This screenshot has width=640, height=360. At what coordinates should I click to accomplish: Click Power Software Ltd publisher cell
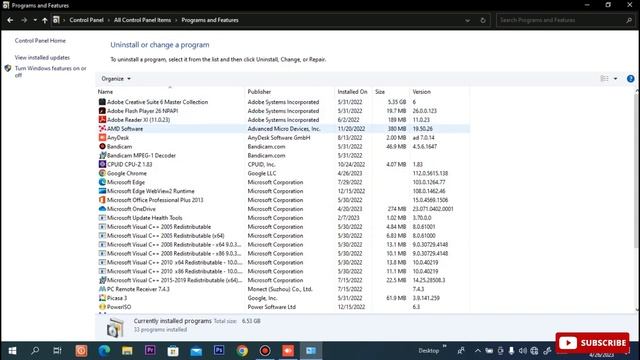(272, 307)
